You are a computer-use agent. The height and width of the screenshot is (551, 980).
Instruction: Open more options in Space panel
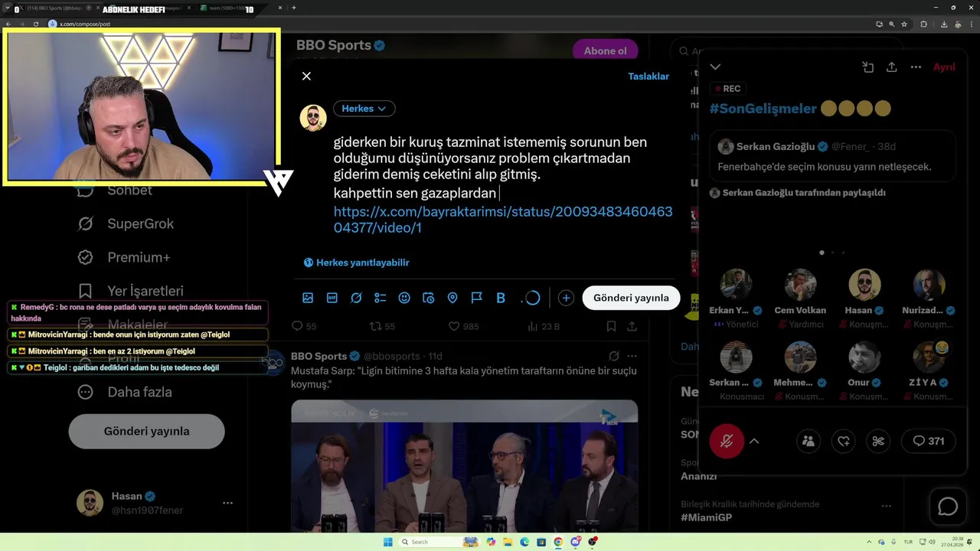click(x=916, y=67)
